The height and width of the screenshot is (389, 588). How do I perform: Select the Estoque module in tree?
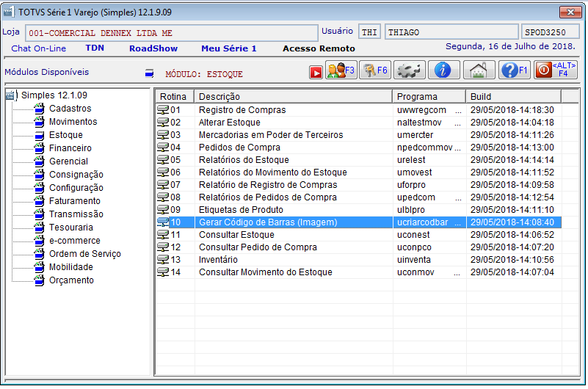pyautogui.click(x=65, y=135)
